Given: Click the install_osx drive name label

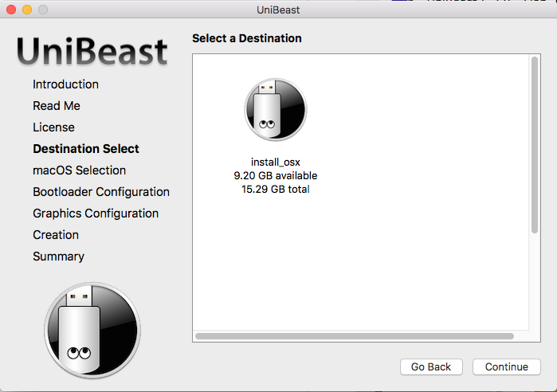Looking at the screenshot, I should pos(275,163).
